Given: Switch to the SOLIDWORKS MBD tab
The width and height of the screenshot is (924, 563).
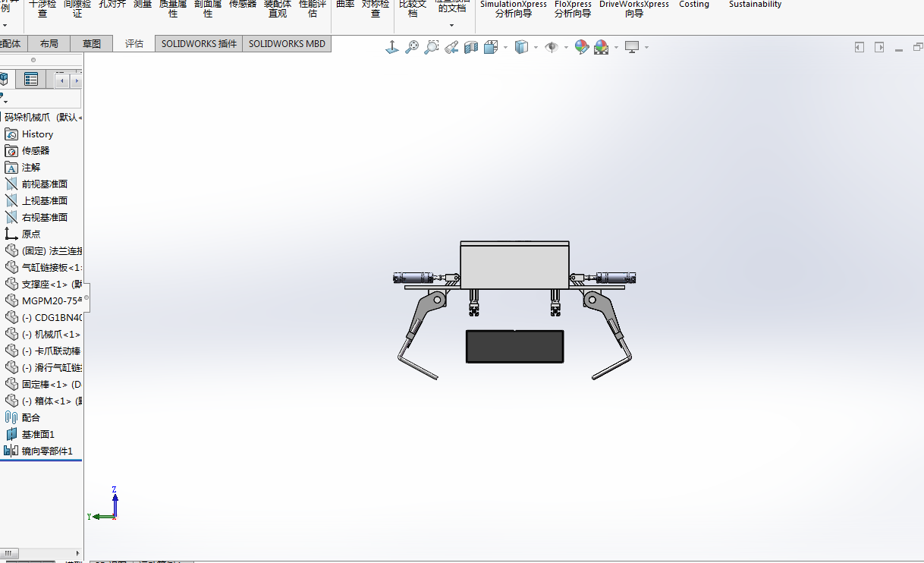Looking at the screenshot, I should pyautogui.click(x=287, y=44).
